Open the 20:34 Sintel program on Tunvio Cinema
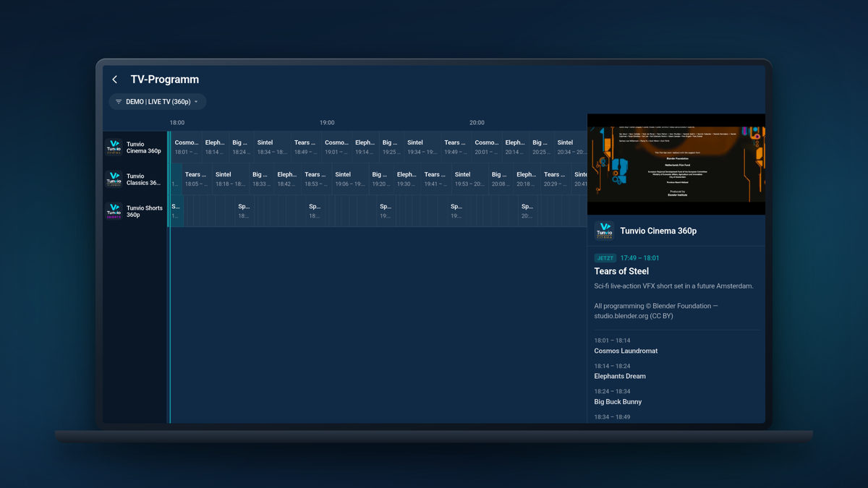868x488 pixels. coord(571,147)
